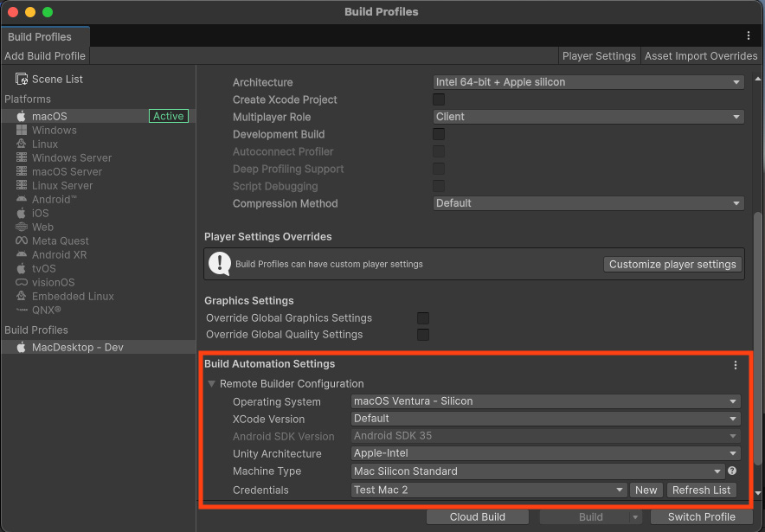Click the Refresh List button
This screenshot has height=532, width=765.
tap(701, 490)
